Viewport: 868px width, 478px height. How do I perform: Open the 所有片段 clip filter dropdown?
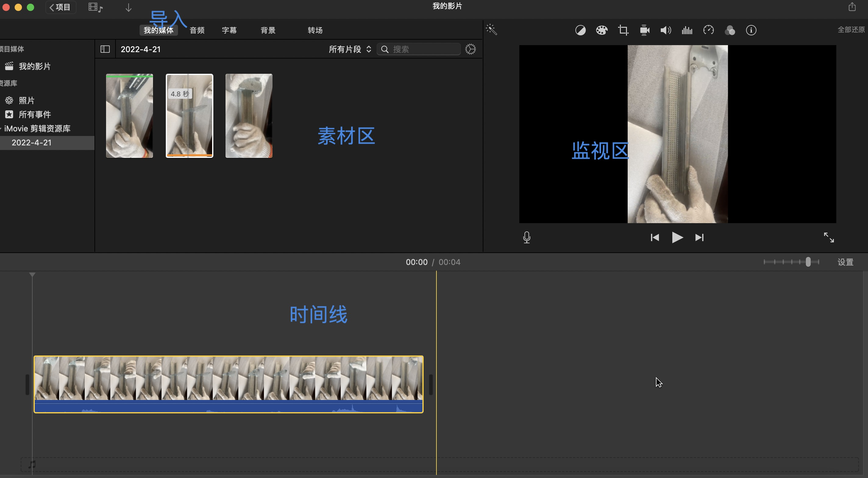point(350,49)
